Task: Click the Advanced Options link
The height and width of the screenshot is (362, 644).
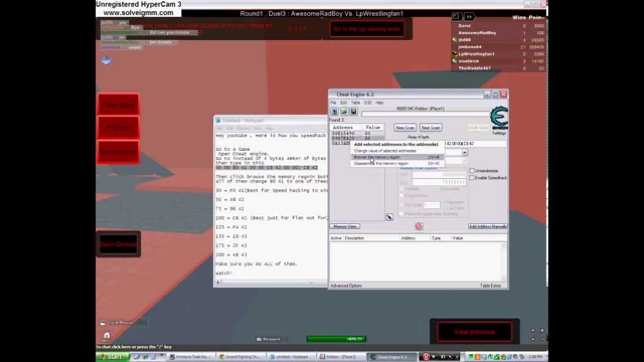Action: [346, 286]
